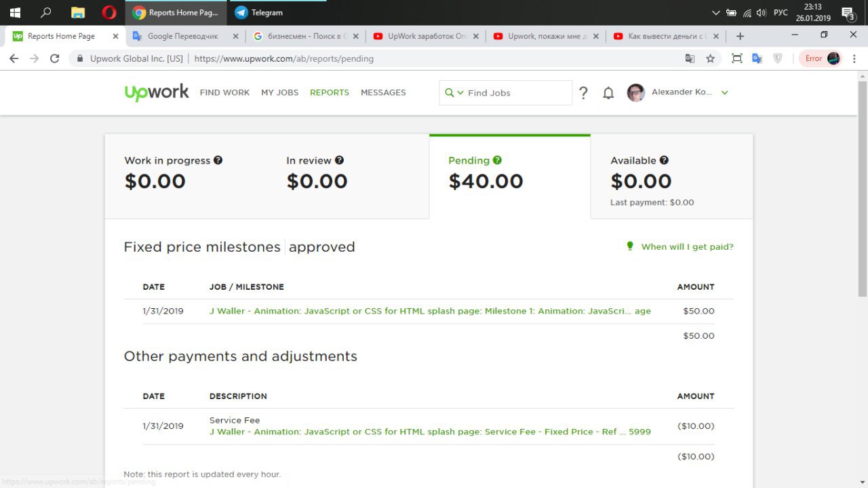Viewport: 868px width, 488px height.
Task: Click the address bar URL
Action: [284, 58]
